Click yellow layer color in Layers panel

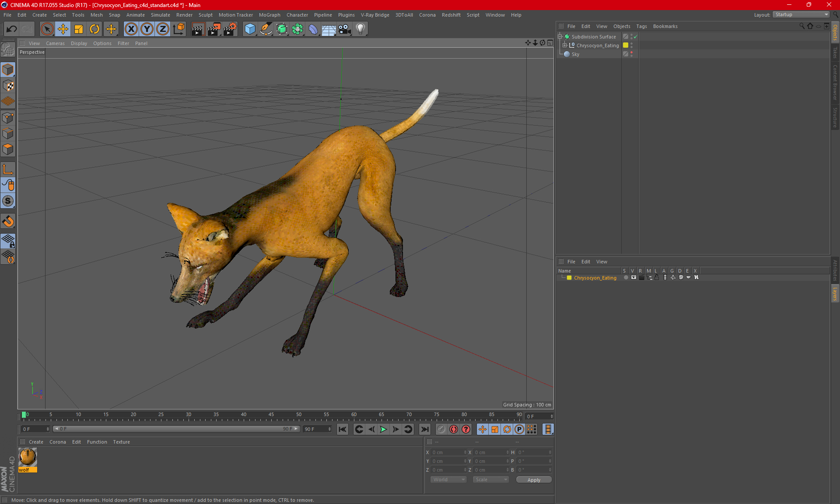click(x=569, y=278)
